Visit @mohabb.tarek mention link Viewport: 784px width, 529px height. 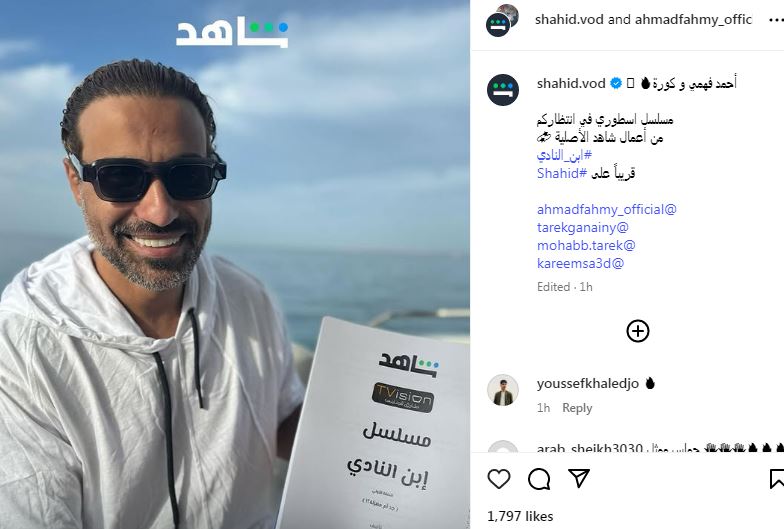[x=586, y=245]
